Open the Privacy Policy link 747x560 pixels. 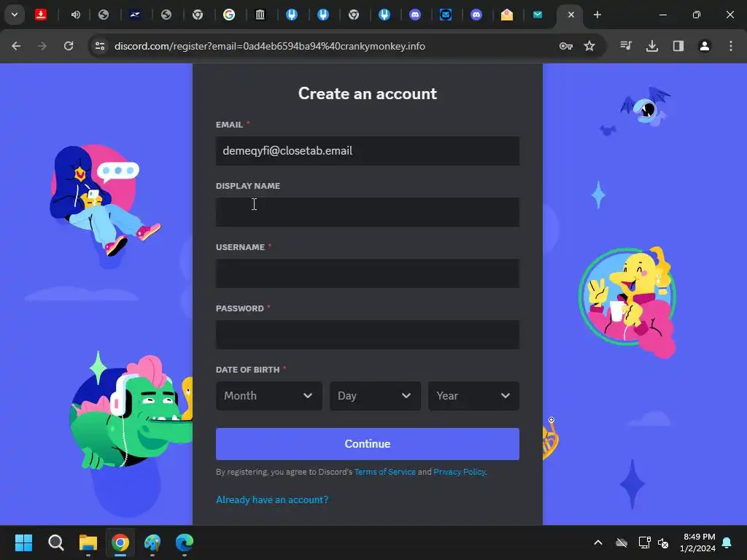point(460,472)
